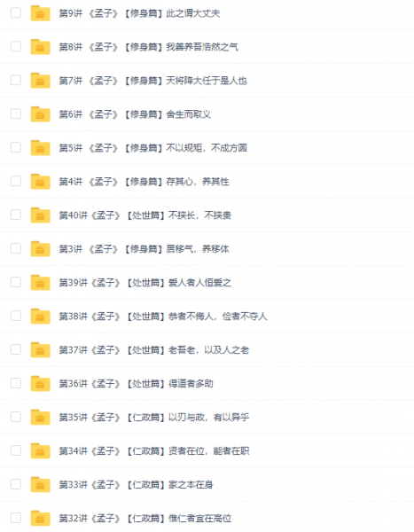
Task: Select checkbox of 第3讲 居移气，养移体
Action: tap(16, 248)
